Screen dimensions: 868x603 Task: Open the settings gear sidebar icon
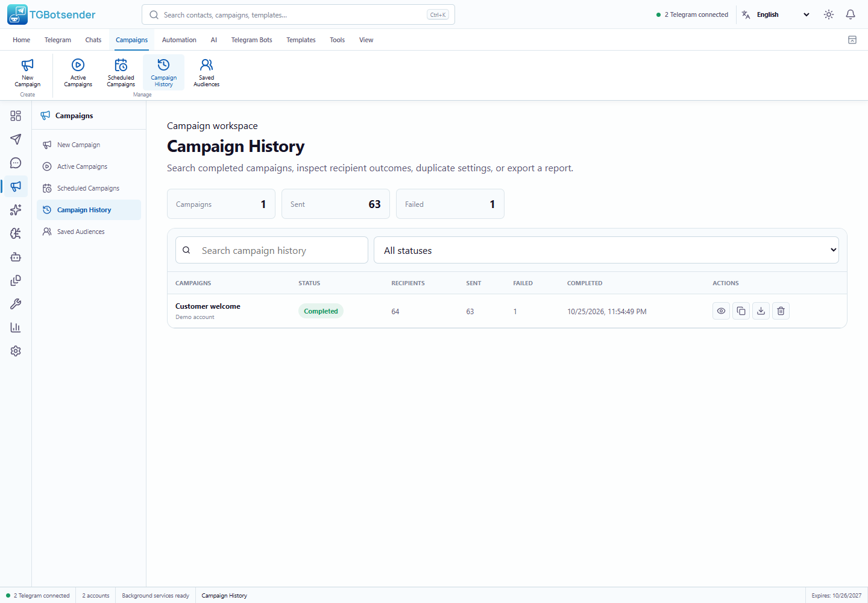[16, 351]
